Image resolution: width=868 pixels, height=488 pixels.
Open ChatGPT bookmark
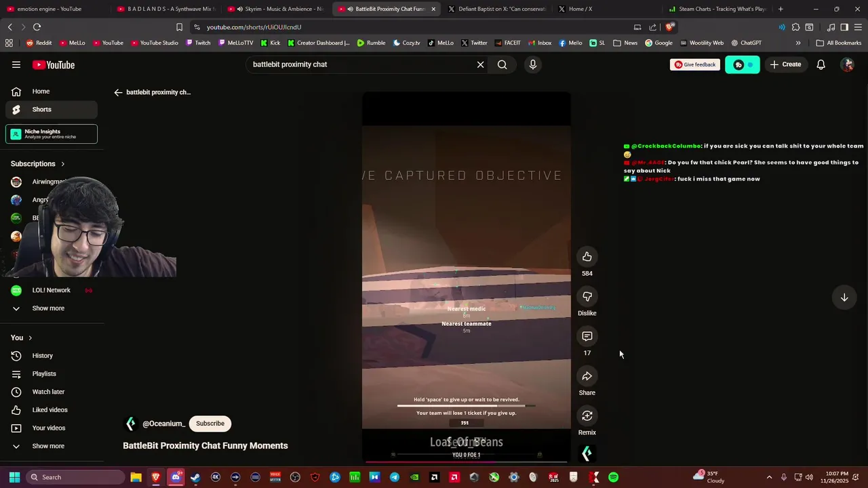(746, 43)
